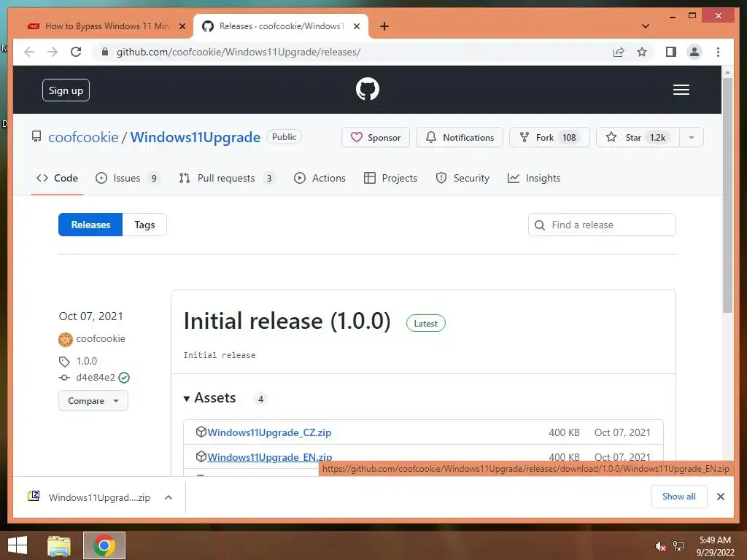
Task: Click the muted volume tray icon
Action: 659,546
